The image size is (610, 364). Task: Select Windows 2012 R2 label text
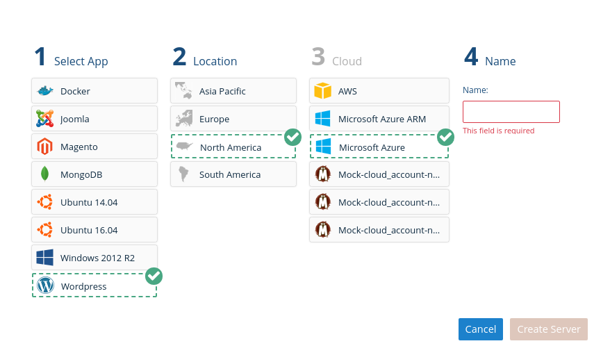pos(98,258)
